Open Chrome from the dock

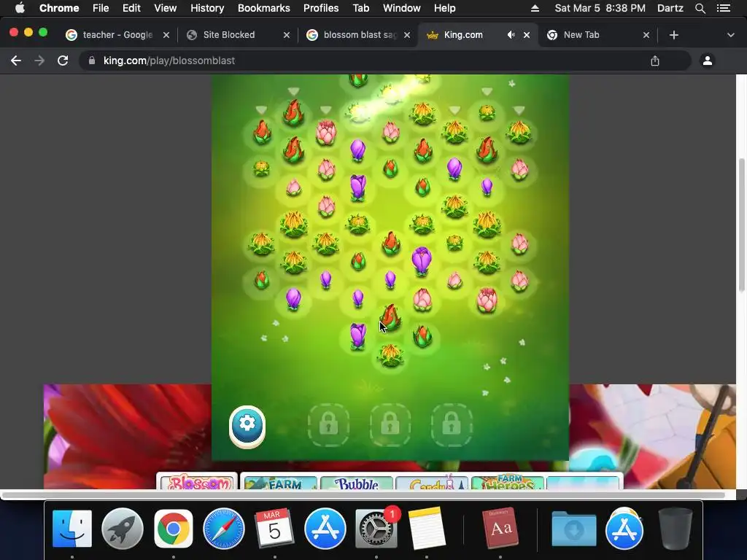174,529
